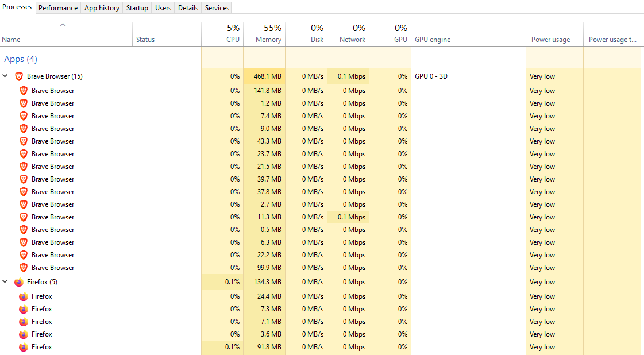This screenshot has height=355, width=644.
Task: Click Brave icon in the 11.3 MB row
Action: pos(24,217)
